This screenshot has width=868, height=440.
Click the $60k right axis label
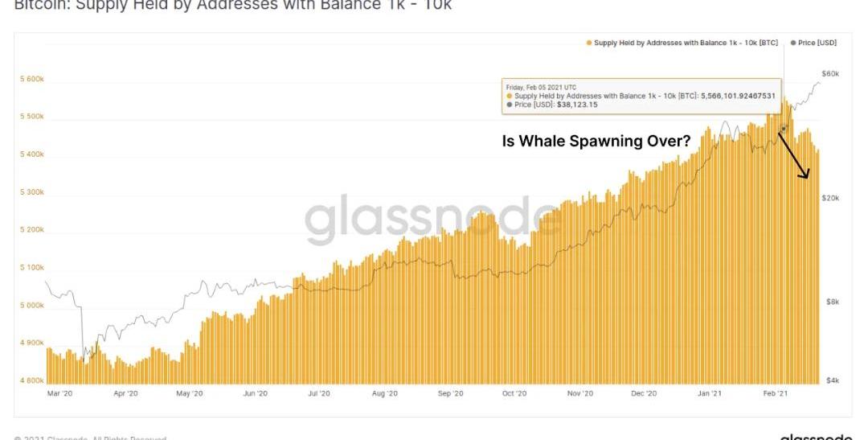tap(831, 74)
